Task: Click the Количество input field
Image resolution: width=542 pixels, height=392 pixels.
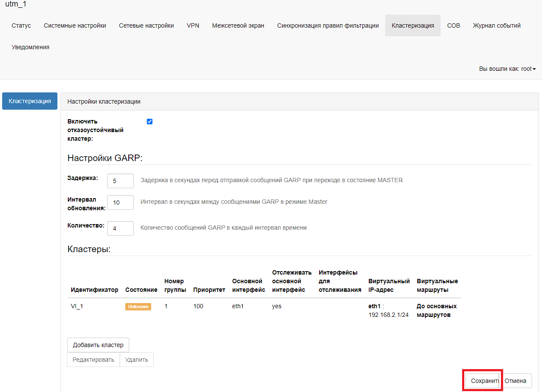Action: [x=120, y=228]
